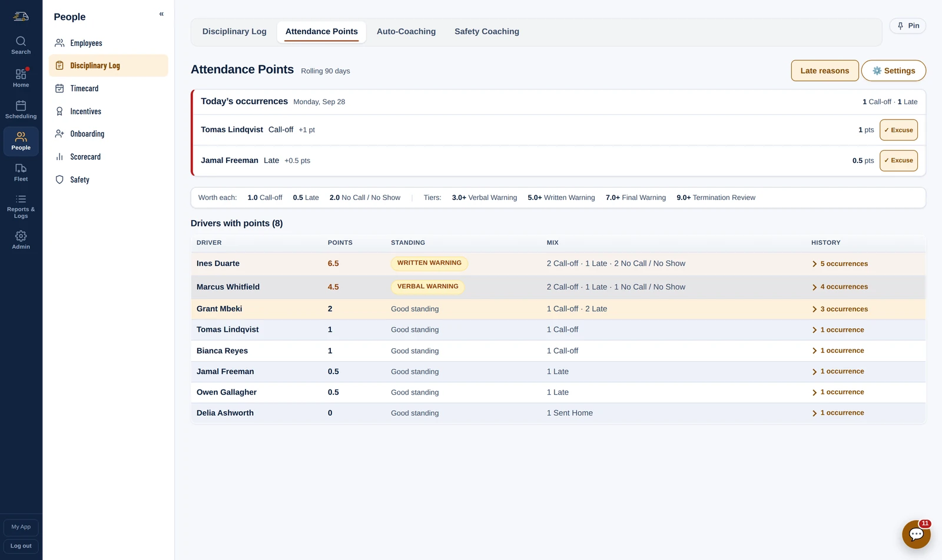Viewport: 942px width, 560px height.
Task: Go to Home in the left rail
Action: [x=21, y=78]
